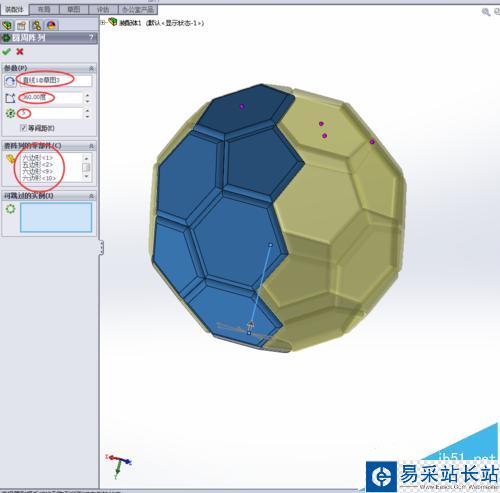This screenshot has width=500, height=493.
Task: Click the component list scroll-down arrow
Action: point(86,176)
